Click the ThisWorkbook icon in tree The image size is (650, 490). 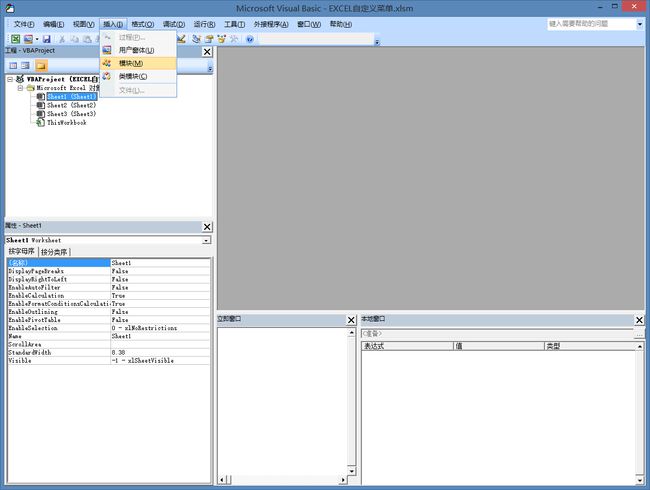pos(40,122)
